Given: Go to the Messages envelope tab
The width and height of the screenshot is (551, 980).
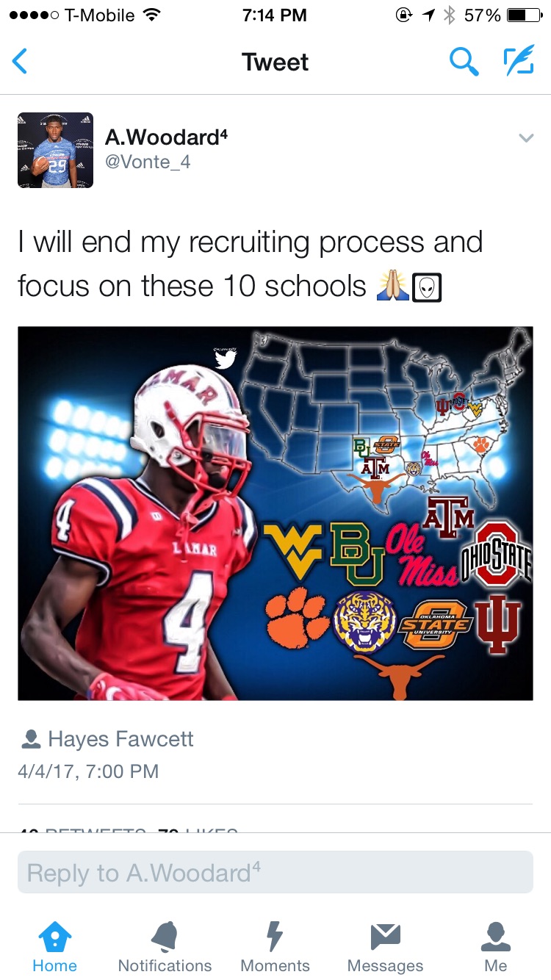Looking at the screenshot, I should [x=385, y=948].
